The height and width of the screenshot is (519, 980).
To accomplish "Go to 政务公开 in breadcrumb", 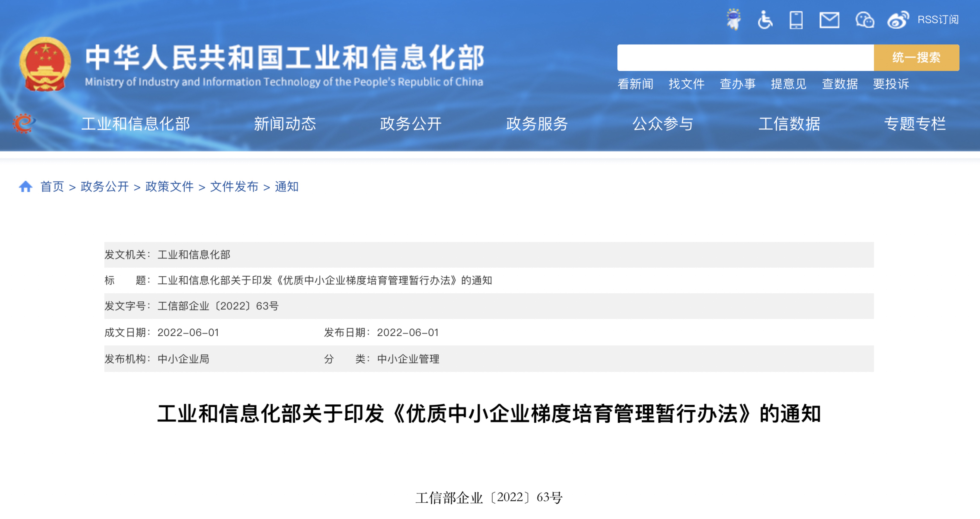I will (x=105, y=186).
